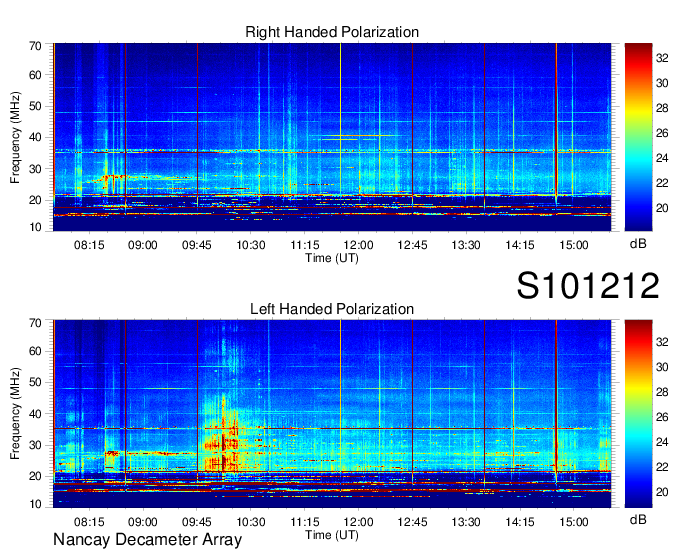Image resolution: width=680 pixels, height=552 pixels.
Task: Click the Right Handed Polarization spectrogram
Action: point(332,137)
